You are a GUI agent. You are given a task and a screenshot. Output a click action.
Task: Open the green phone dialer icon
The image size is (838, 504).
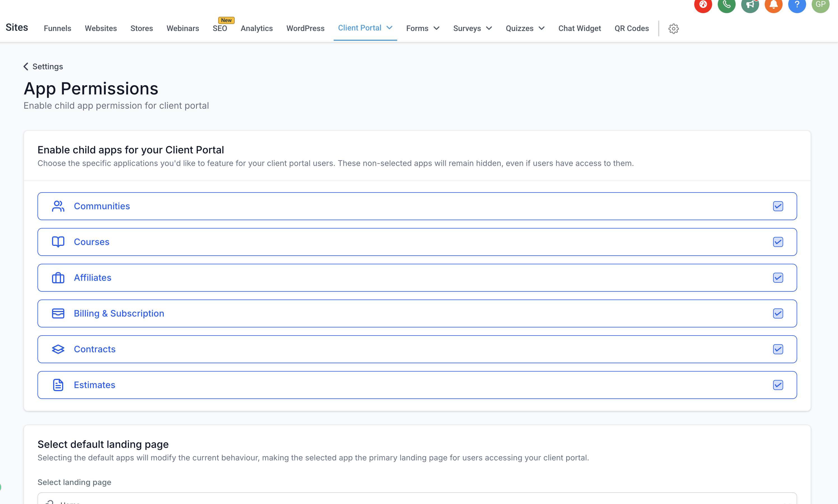coord(726,5)
